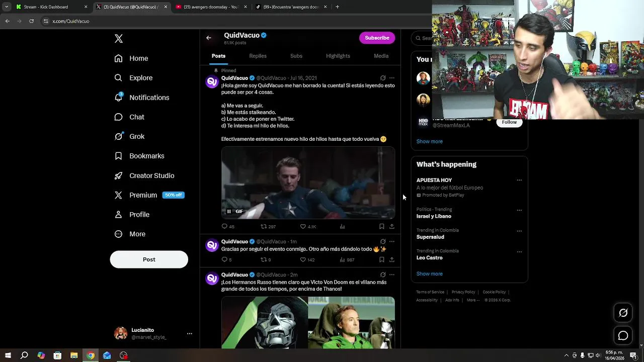
Task: Click Grok icon on pinned post
Action: (x=383, y=78)
